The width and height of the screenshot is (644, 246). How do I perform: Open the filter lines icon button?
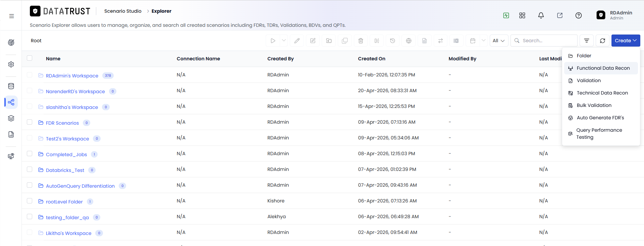(586, 41)
